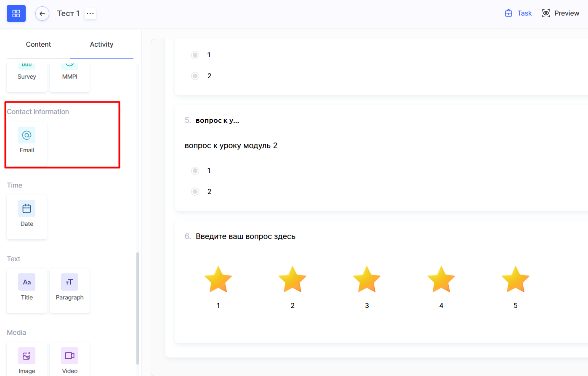This screenshot has height=376, width=588.
Task: Rate with the third star
Action: (x=367, y=279)
